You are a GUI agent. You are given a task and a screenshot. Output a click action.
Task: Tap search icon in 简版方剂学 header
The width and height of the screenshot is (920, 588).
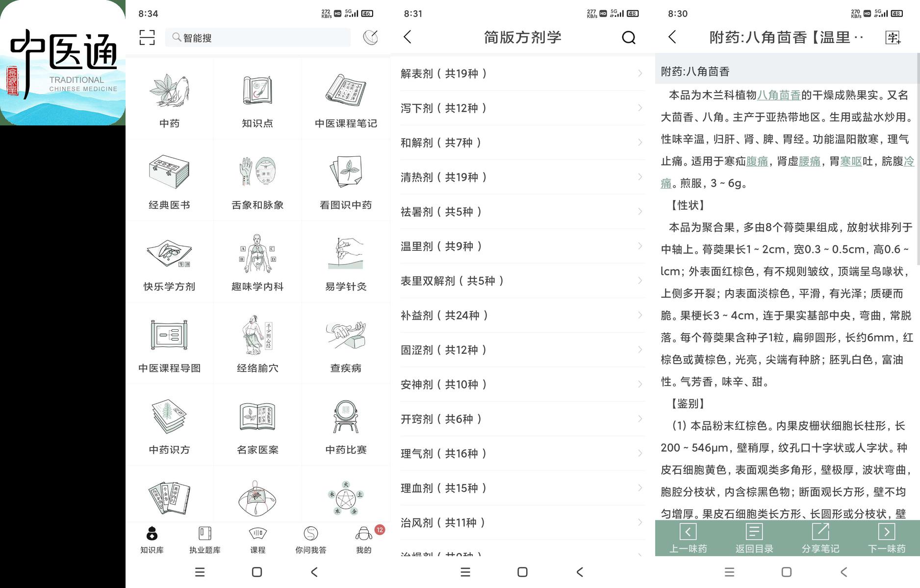click(628, 37)
